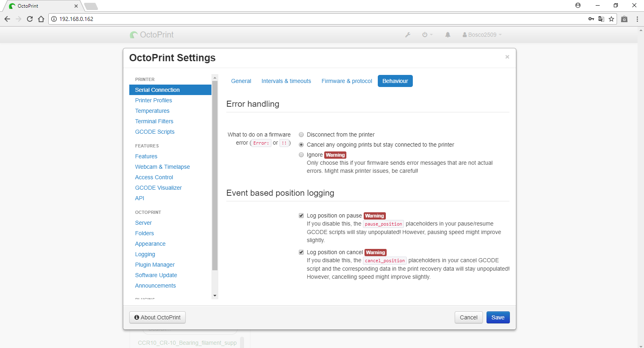Click the translate page icon

coord(601,19)
